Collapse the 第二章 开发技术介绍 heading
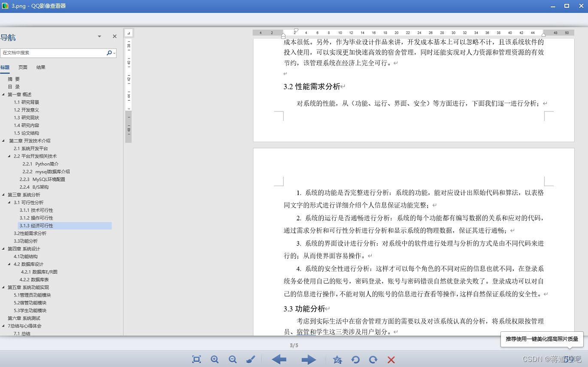This screenshot has width=588, height=367. coord(3,141)
